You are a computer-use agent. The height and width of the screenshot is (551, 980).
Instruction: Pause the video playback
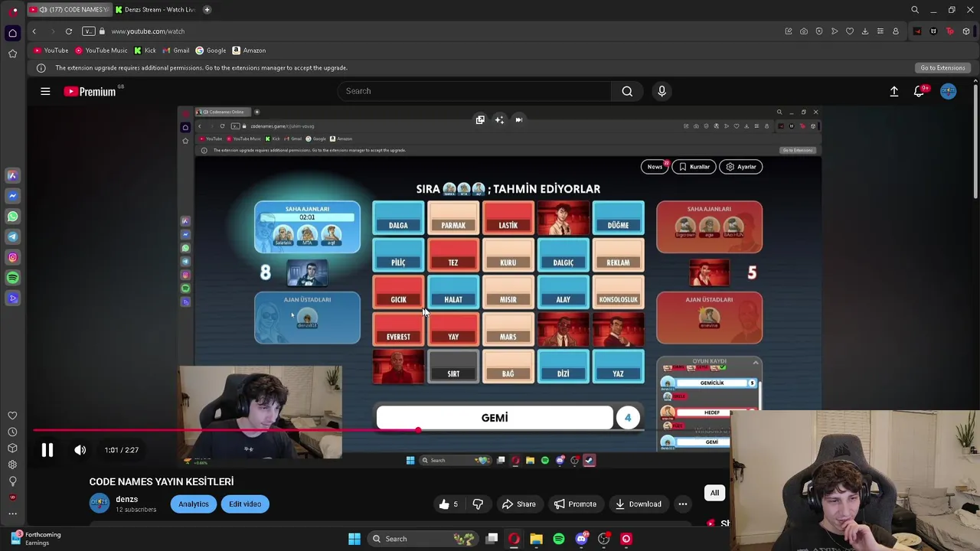coord(47,450)
